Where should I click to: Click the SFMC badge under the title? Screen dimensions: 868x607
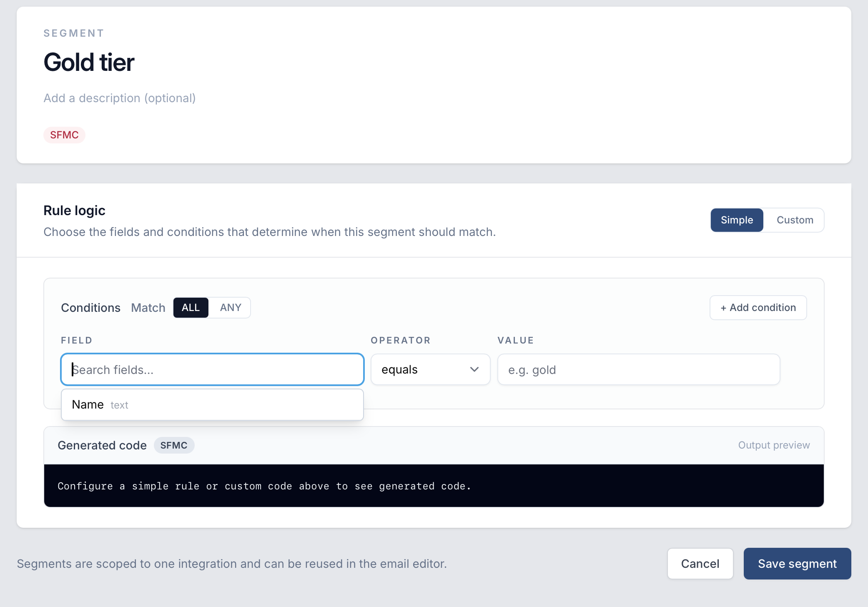64,135
